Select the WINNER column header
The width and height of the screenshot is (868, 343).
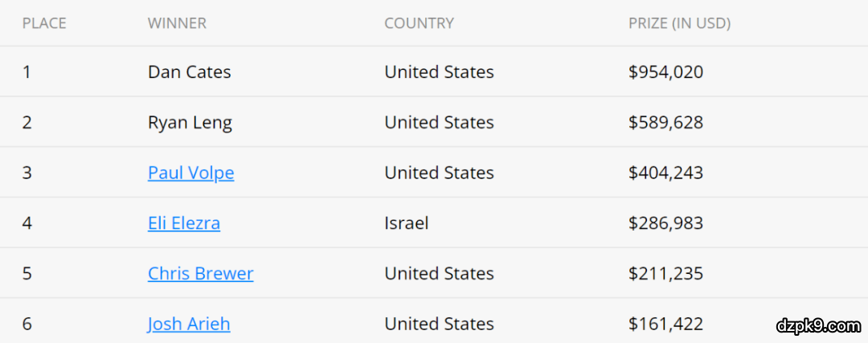177,23
